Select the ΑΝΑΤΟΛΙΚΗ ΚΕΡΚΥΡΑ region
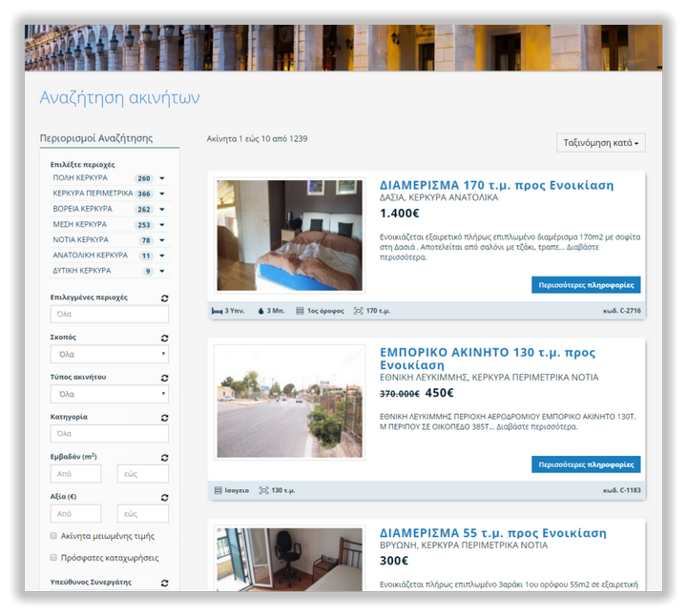The height and width of the screenshot is (616, 687). coord(91,255)
